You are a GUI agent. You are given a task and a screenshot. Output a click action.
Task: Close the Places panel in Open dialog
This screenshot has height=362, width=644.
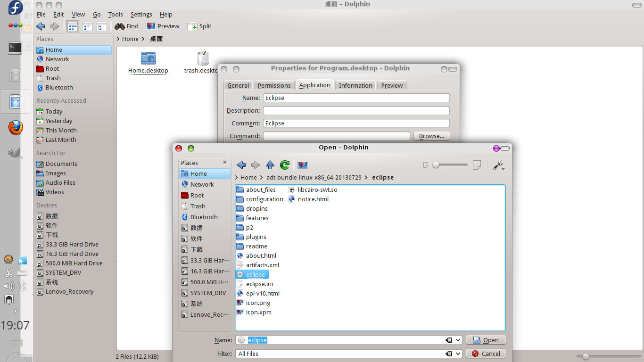point(225,162)
